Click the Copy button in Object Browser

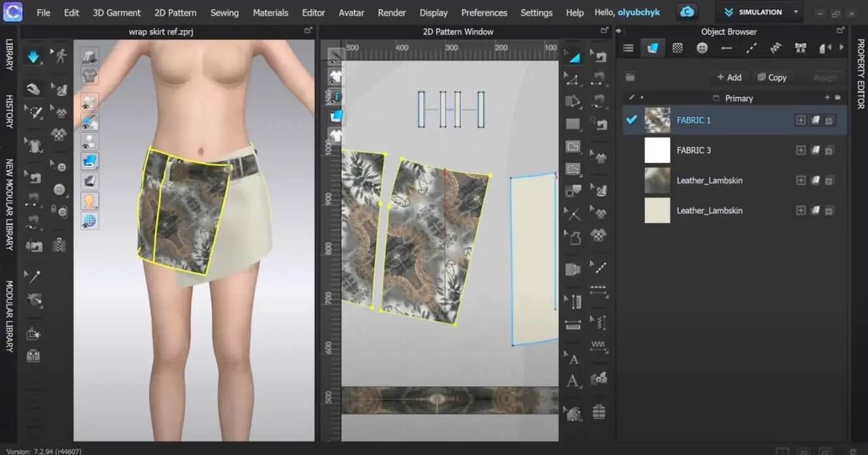pyautogui.click(x=772, y=77)
